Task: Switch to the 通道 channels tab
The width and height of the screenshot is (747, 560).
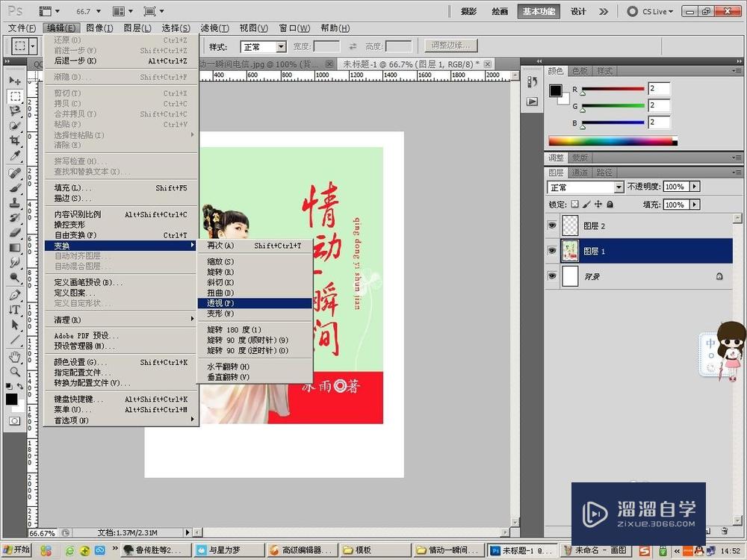Action: (580, 171)
